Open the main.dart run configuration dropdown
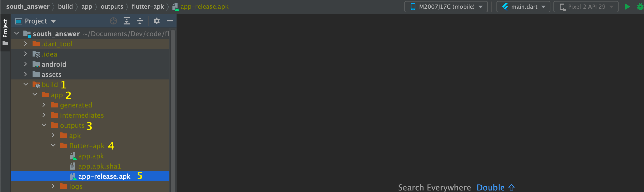The width and height of the screenshot is (644, 192). click(x=523, y=7)
